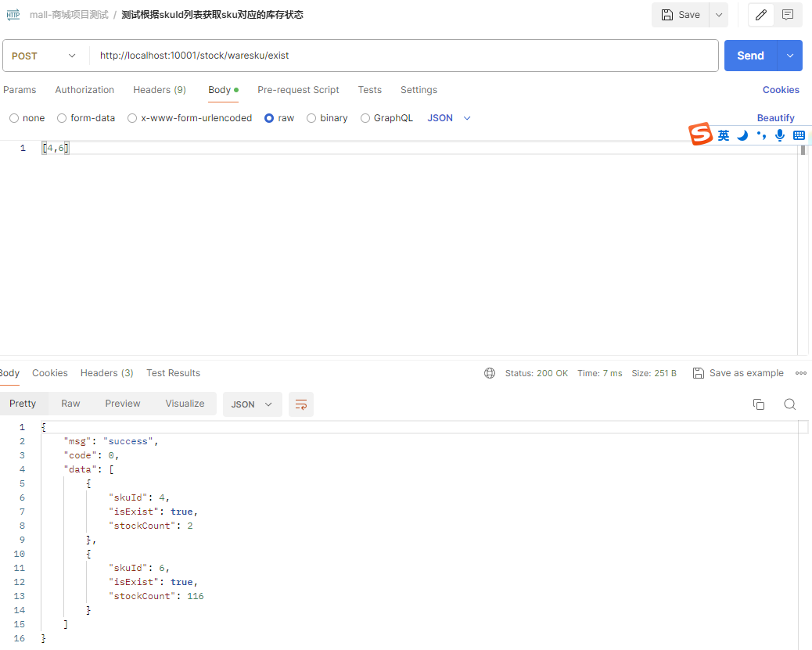Click the wrap lines icon in response
812x650 pixels.
point(301,404)
